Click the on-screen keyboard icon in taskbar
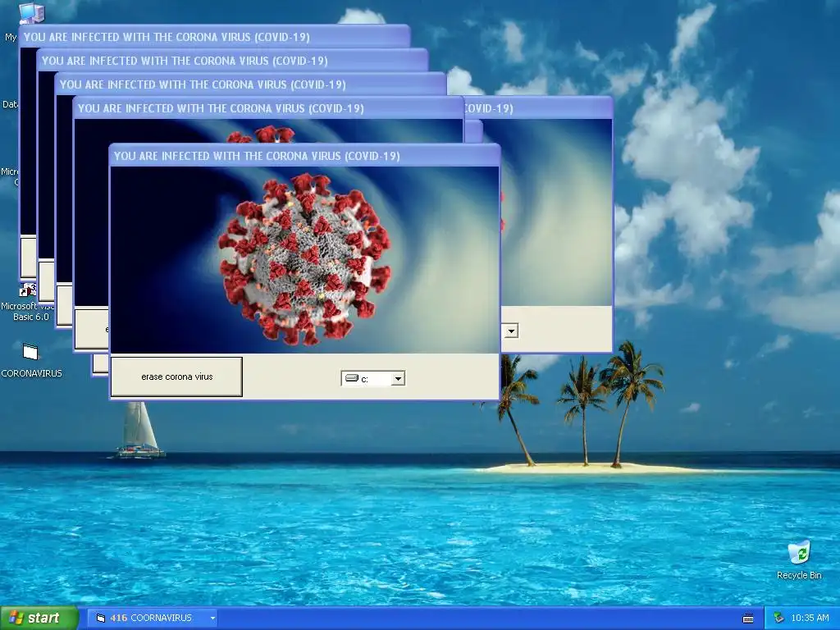 (748, 619)
